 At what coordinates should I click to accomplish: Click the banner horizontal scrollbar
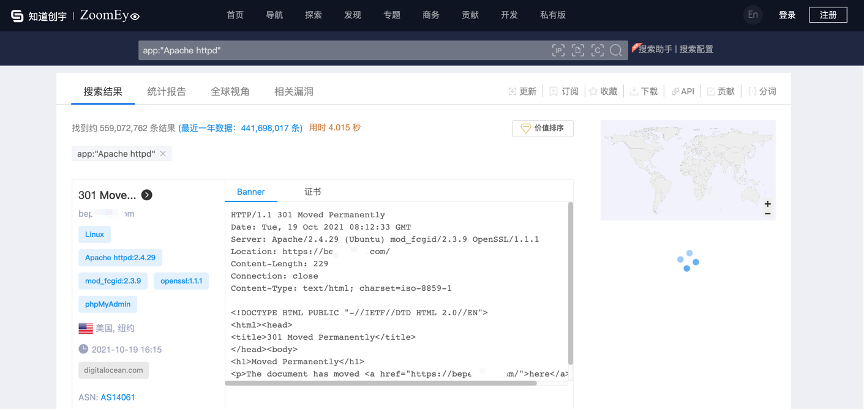point(381,383)
